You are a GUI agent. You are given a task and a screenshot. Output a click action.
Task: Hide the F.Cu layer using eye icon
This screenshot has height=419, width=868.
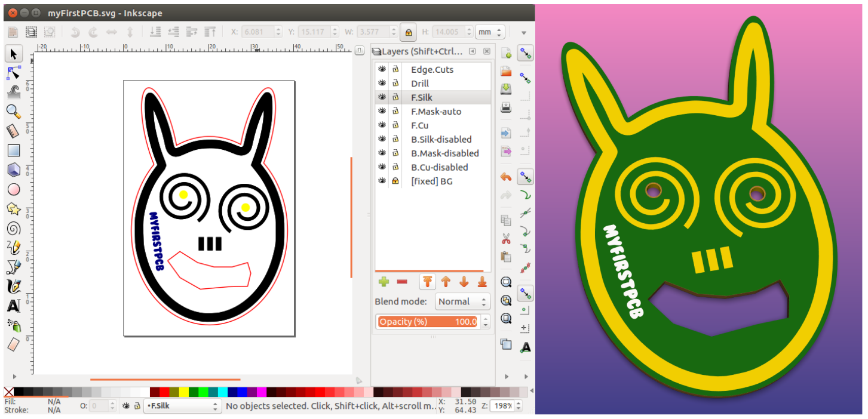coord(382,125)
